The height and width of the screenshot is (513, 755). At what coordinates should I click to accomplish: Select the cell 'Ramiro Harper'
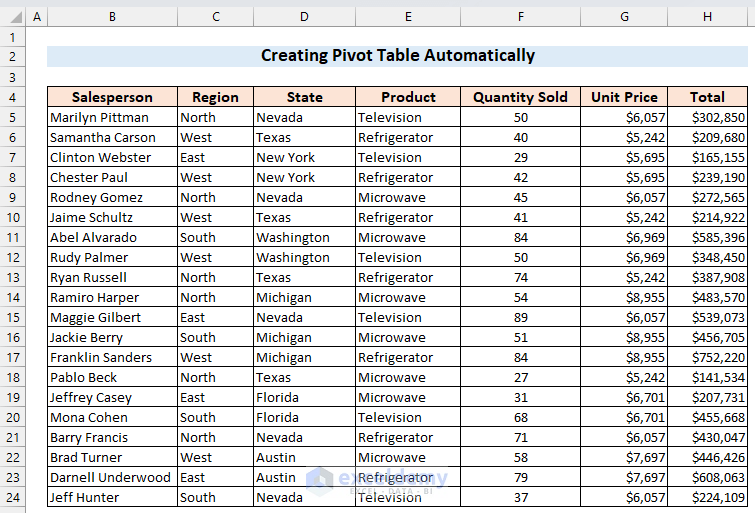coord(112,297)
